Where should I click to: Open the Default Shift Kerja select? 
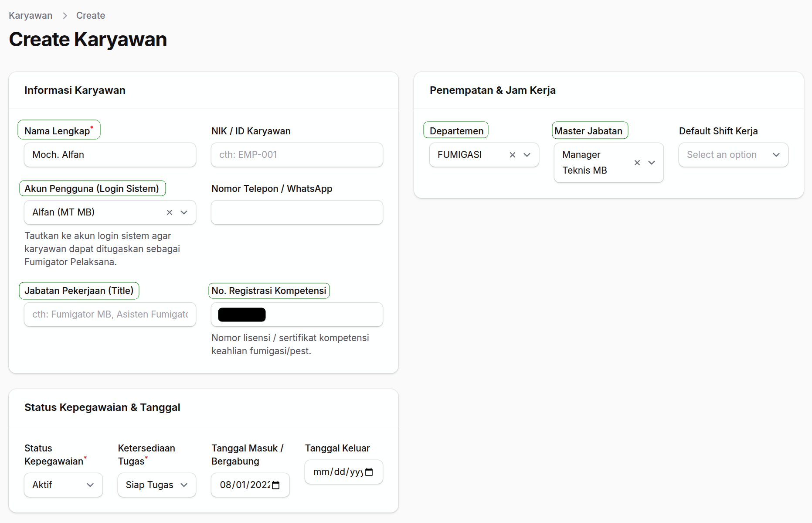coord(734,155)
